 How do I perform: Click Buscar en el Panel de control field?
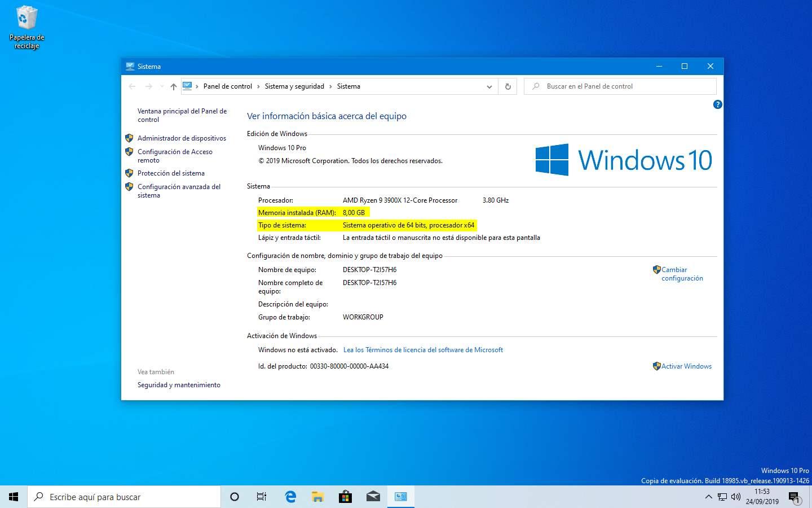click(x=620, y=86)
